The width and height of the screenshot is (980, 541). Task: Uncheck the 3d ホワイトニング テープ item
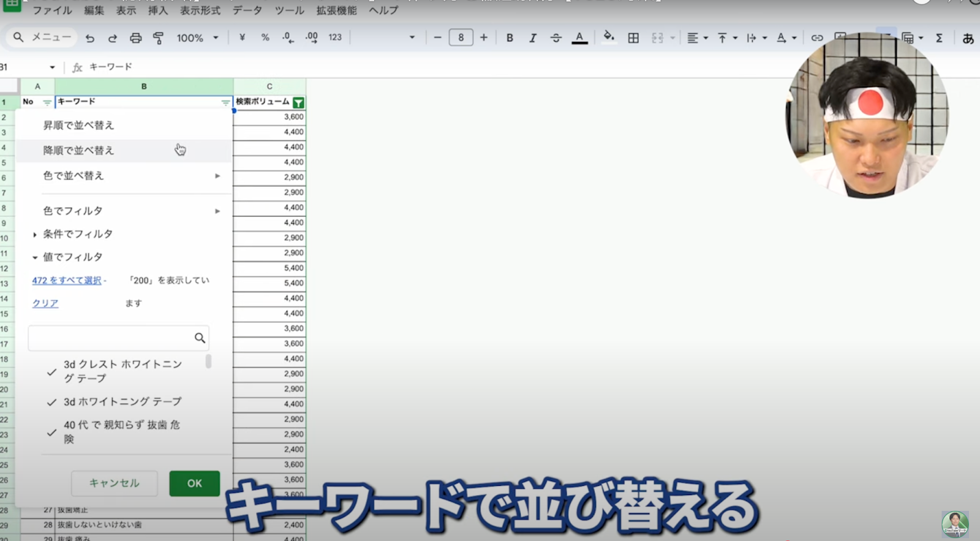click(52, 403)
